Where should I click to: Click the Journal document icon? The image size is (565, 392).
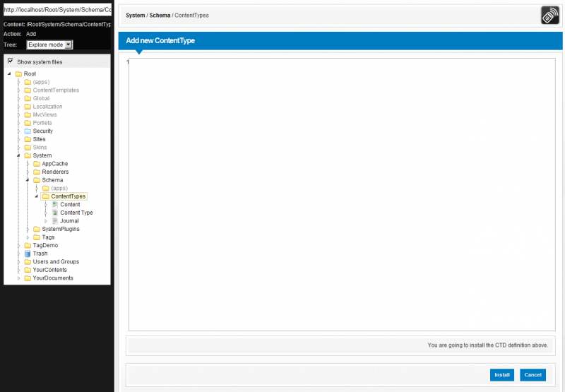click(x=55, y=221)
